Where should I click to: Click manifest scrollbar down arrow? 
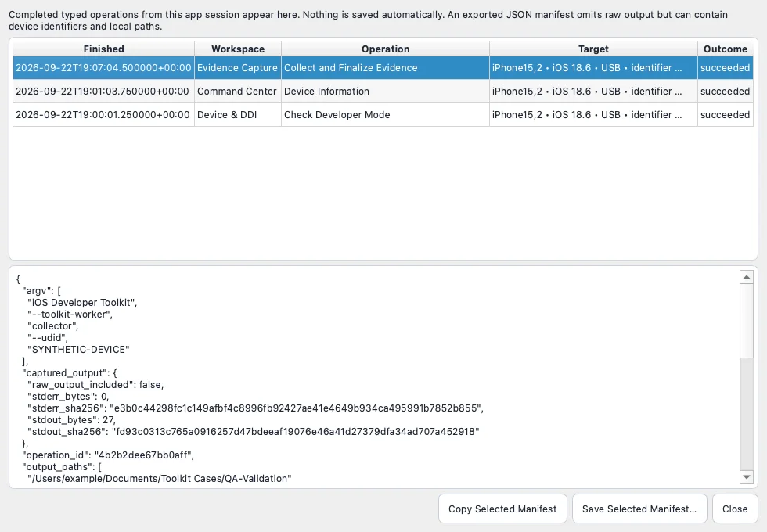(747, 476)
